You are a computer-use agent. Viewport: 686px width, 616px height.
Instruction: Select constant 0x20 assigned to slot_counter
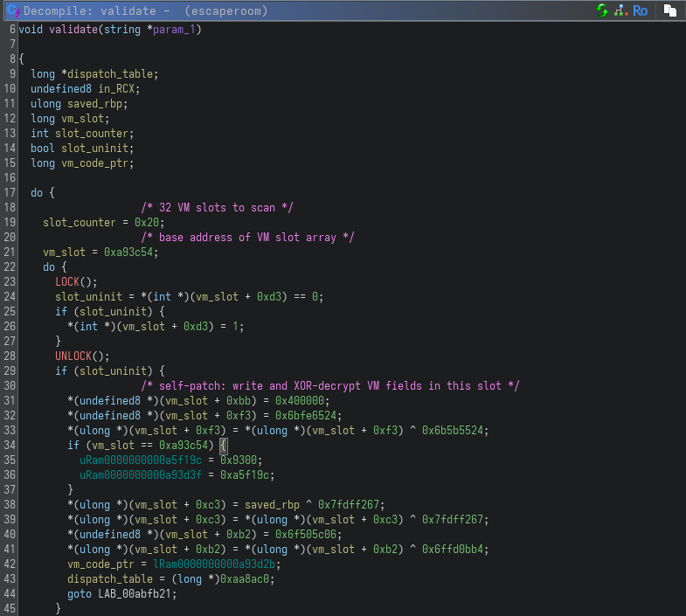click(147, 222)
